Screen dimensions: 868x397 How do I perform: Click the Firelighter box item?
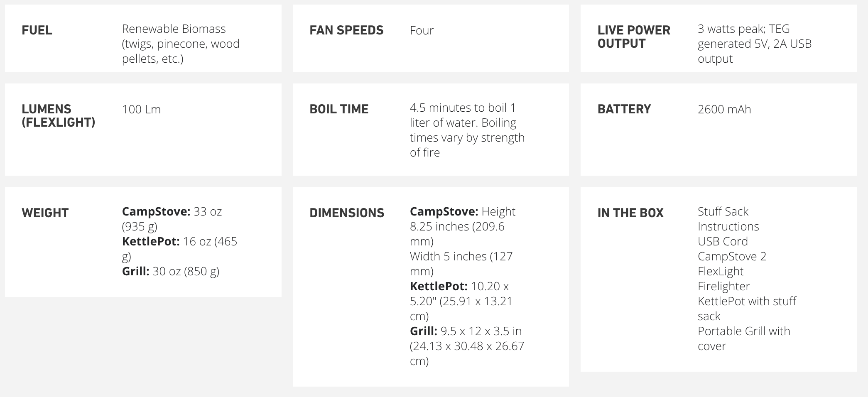[723, 286]
